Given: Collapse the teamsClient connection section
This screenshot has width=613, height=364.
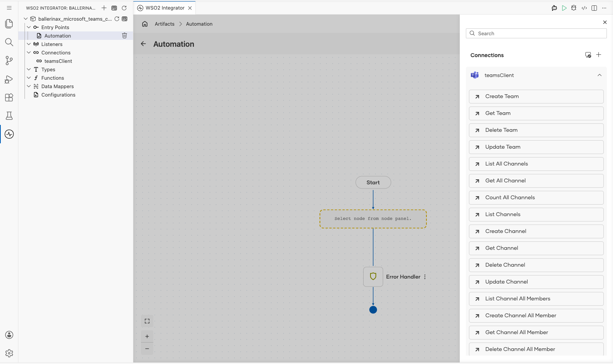Looking at the screenshot, I should coord(600,75).
